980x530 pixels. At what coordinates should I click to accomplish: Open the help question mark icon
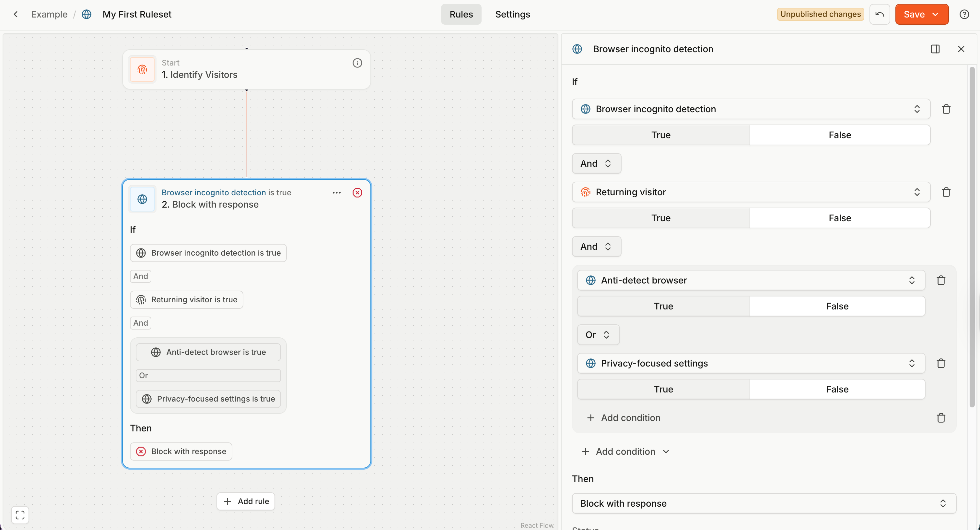[x=964, y=15]
